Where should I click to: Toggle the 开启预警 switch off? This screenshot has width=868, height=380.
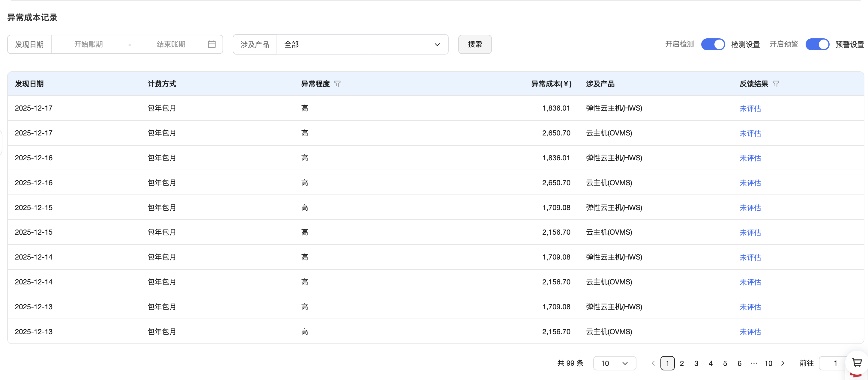point(817,44)
